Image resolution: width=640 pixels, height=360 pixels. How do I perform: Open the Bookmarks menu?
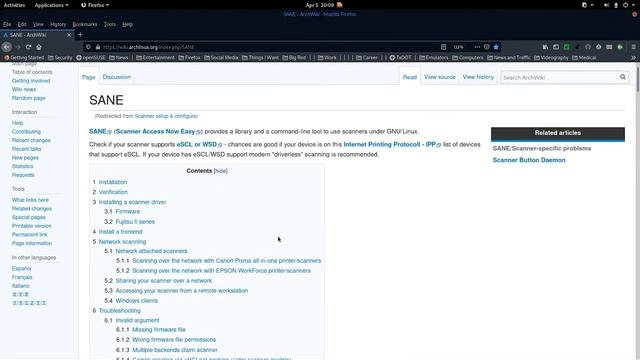[85, 24]
